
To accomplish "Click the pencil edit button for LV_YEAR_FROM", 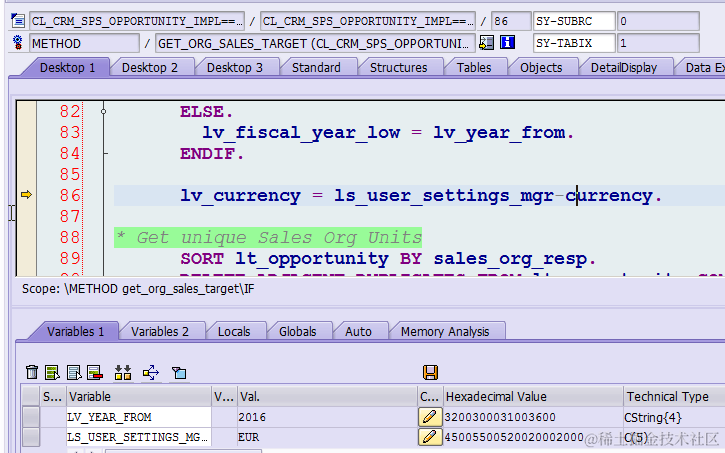I will point(430,417).
